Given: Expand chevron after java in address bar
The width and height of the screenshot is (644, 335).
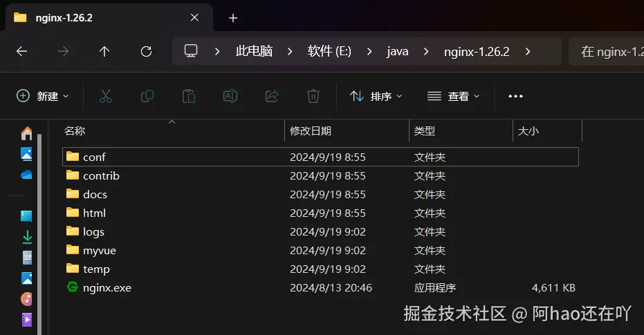Looking at the screenshot, I should [426, 51].
